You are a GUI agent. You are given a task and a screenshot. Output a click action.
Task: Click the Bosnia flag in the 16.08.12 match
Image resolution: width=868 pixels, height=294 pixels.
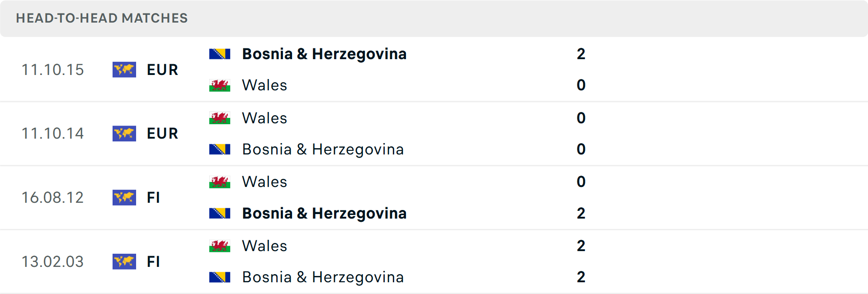220,213
